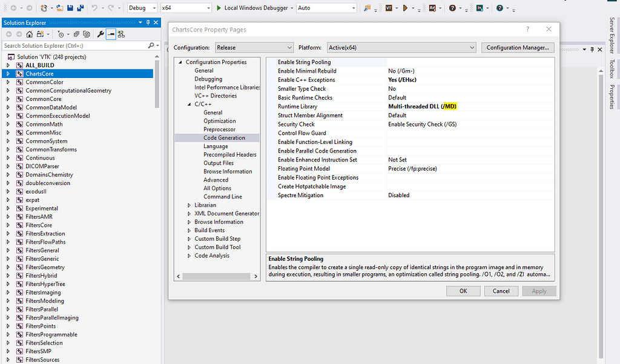Expand the CommonColor project node
Screen dimensions: 620x364
point(8,82)
